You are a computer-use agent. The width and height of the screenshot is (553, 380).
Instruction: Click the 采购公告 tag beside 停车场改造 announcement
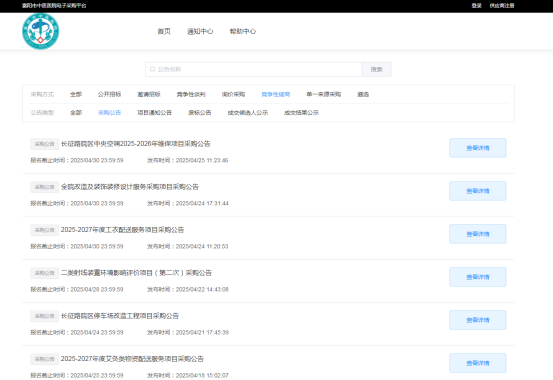pos(44,316)
